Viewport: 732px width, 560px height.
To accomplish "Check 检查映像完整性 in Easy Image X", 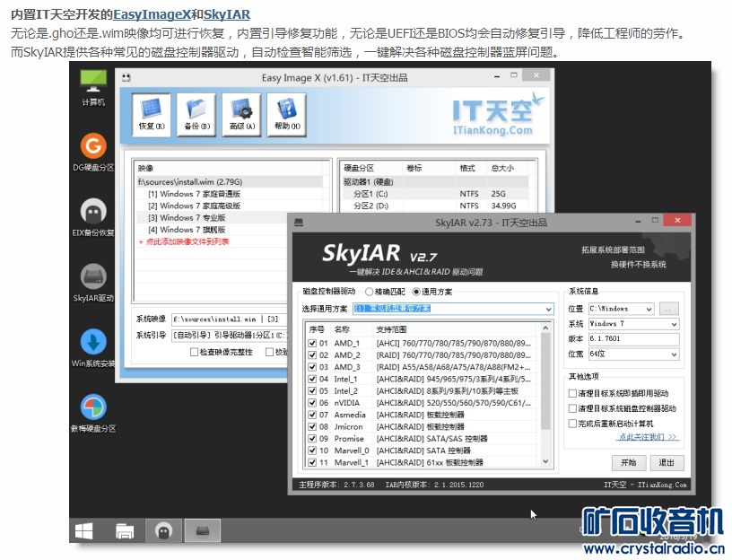I will (x=194, y=352).
